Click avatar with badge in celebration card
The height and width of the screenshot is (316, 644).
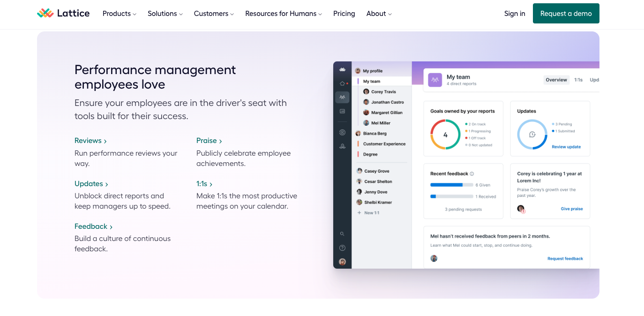521,209
